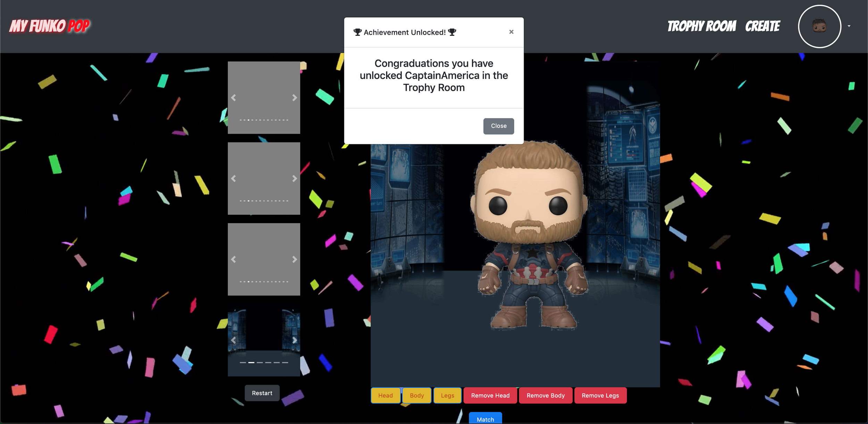The height and width of the screenshot is (424, 868).
Task: Expand the dropdown caret beside avatar
Action: [849, 26]
